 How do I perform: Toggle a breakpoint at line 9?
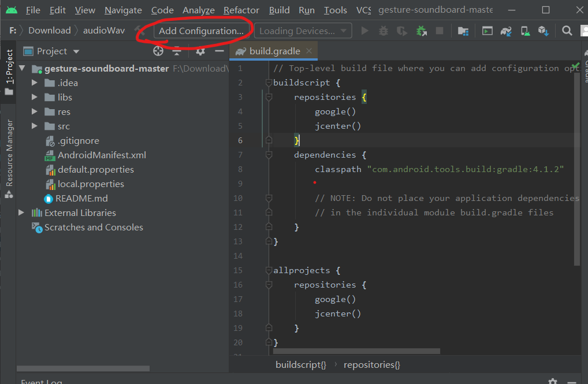[x=258, y=183]
